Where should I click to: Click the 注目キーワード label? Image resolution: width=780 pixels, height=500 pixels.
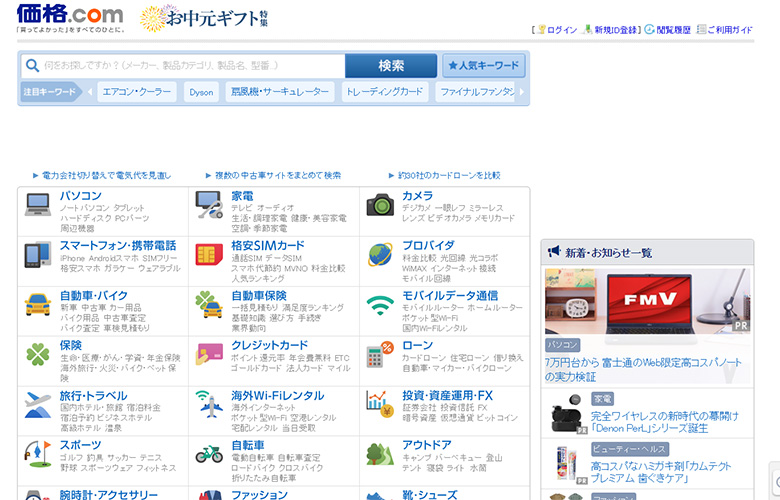pyautogui.click(x=50, y=92)
